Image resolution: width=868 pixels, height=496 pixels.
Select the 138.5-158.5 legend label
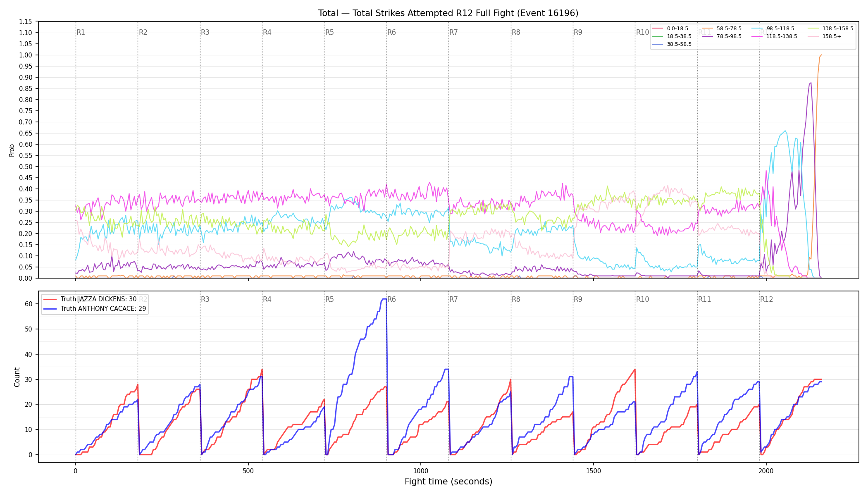838,29
